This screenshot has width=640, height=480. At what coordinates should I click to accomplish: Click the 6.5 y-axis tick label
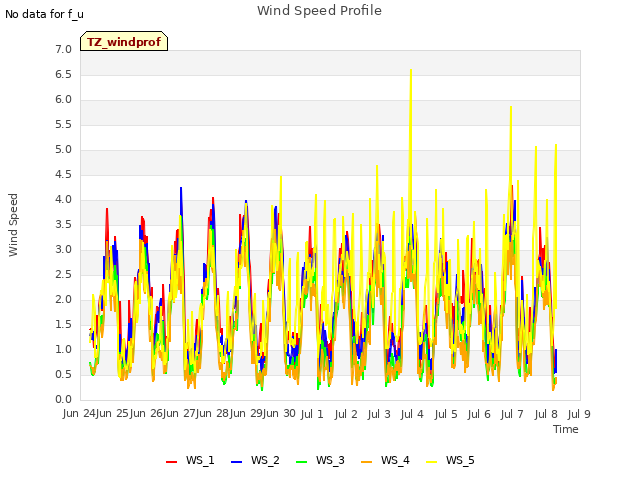click(63, 74)
